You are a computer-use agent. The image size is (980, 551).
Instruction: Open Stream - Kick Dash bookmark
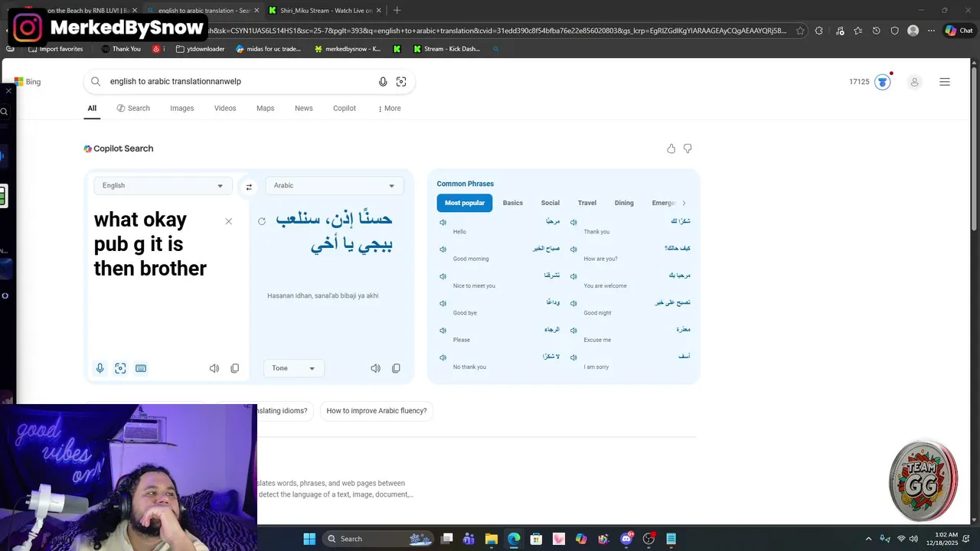coord(446,49)
